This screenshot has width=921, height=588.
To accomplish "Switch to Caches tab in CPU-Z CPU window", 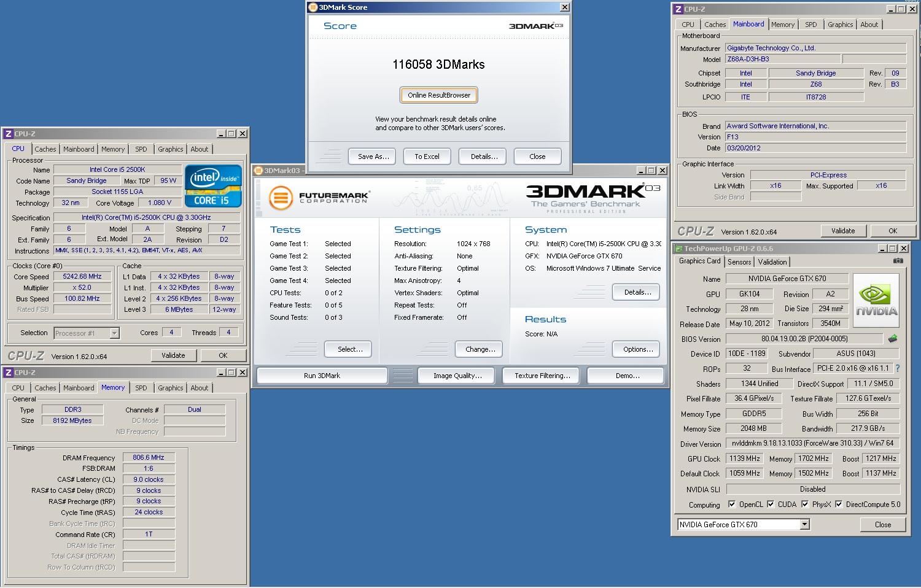I will click(x=45, y=149).
